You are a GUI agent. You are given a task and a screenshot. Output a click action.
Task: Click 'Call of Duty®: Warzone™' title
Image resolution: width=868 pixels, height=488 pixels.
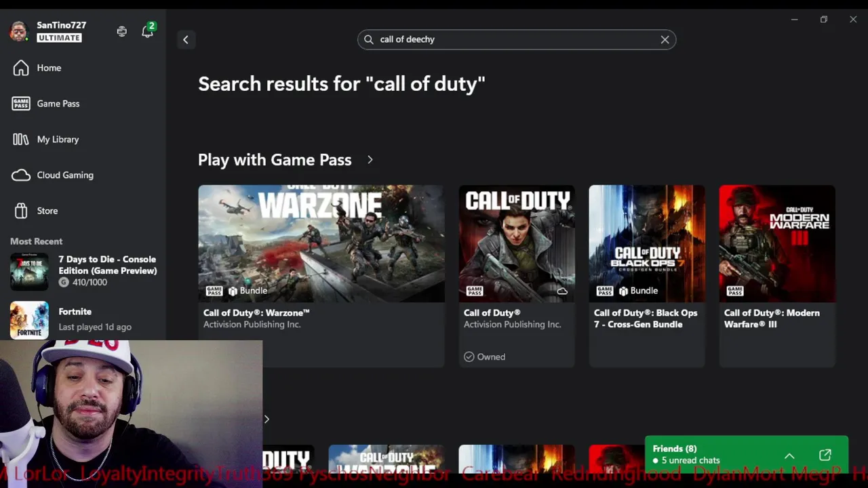point(256,312)
